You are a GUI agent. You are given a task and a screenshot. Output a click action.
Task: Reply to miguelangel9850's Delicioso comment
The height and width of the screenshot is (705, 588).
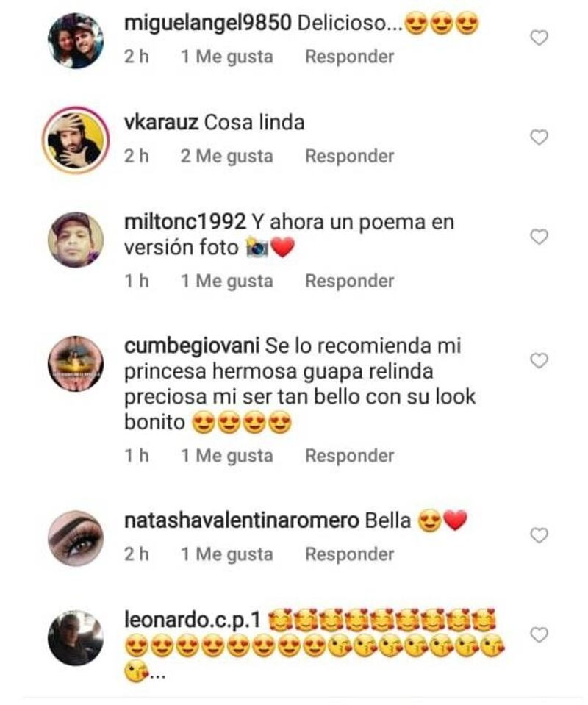click(349, 57)
